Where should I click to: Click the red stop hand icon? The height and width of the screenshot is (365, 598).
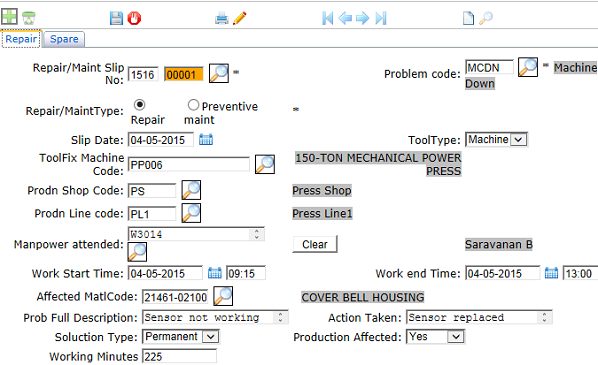[x=134, y=18]
